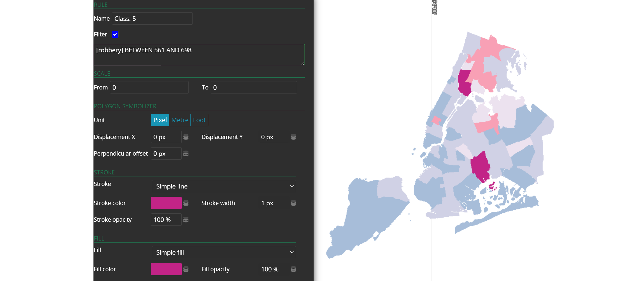Switch unit to Metre
The image size is (644, 281).
(180, 120)
